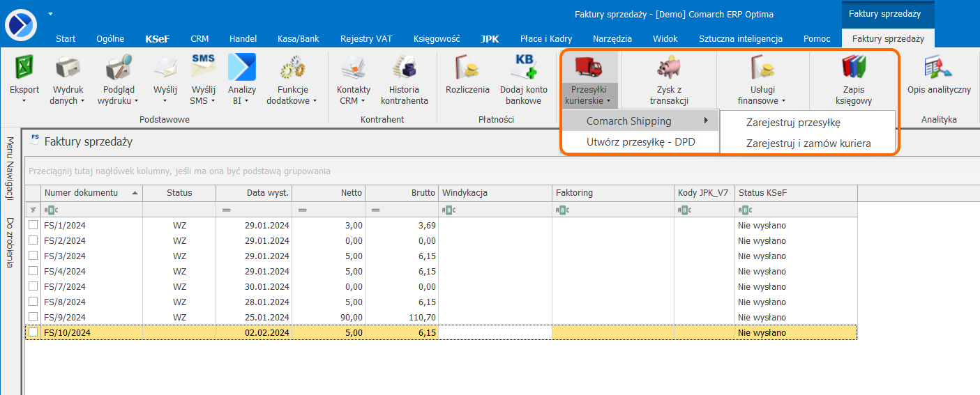The image size is (980, 395).
Task: Click the Wyślij SMS icon
Action: tap(203, 67)
